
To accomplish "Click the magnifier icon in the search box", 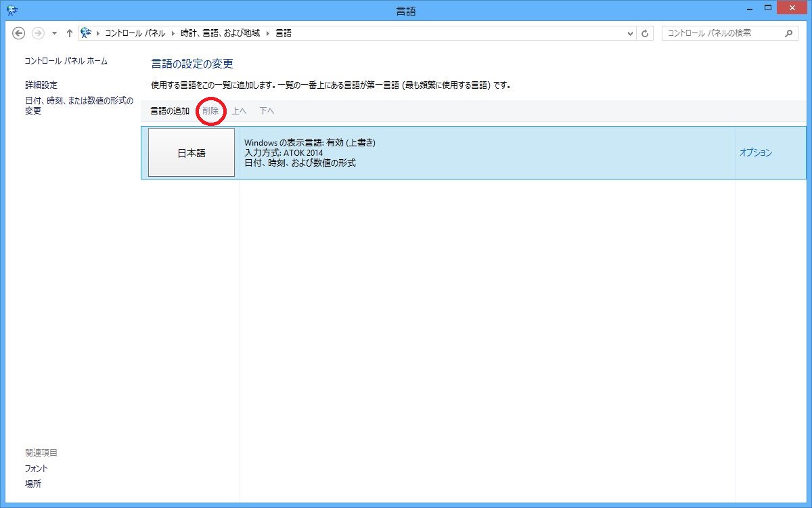I will click(788, 33).
